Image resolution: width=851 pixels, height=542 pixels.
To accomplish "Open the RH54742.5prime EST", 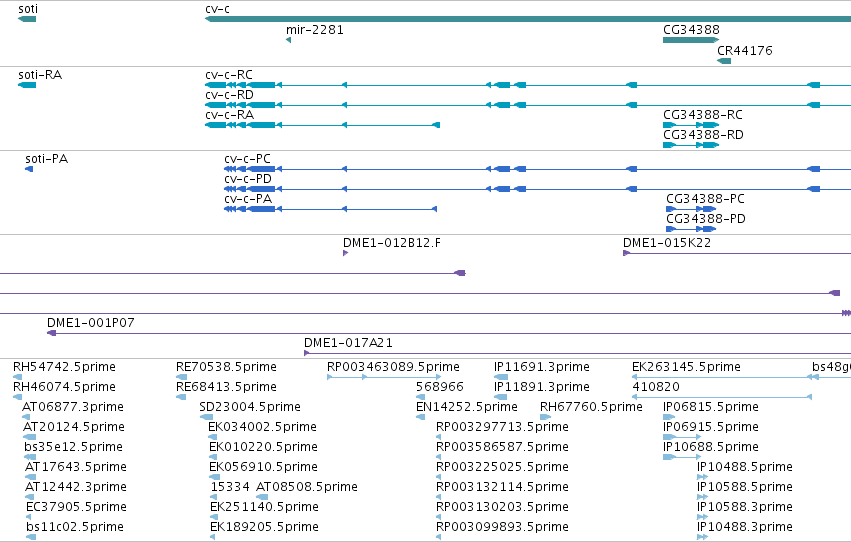I will (x=17, y=377).
